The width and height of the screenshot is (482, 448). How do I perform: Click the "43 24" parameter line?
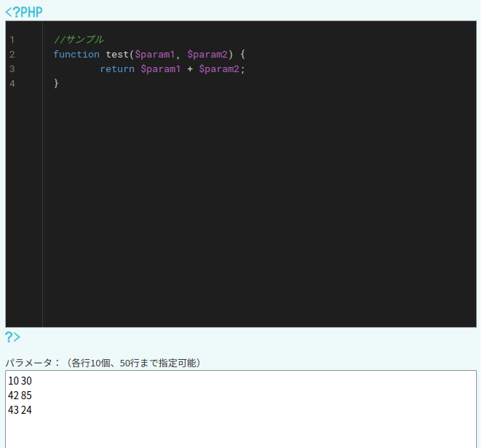click(20, 410)
